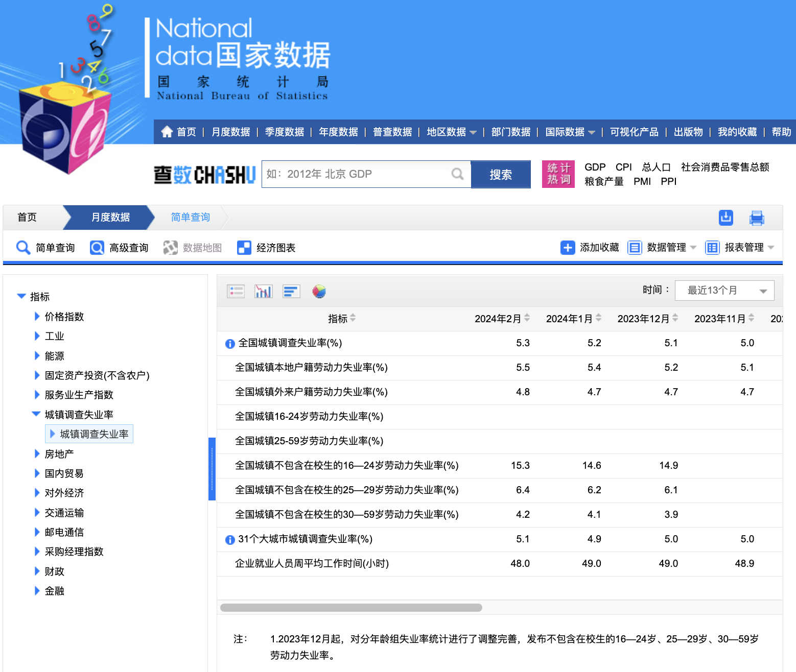Viewport: 796px width, 672px height.
Task: Click the pink 统计热词 badge icon
Action: click(558, 174)
